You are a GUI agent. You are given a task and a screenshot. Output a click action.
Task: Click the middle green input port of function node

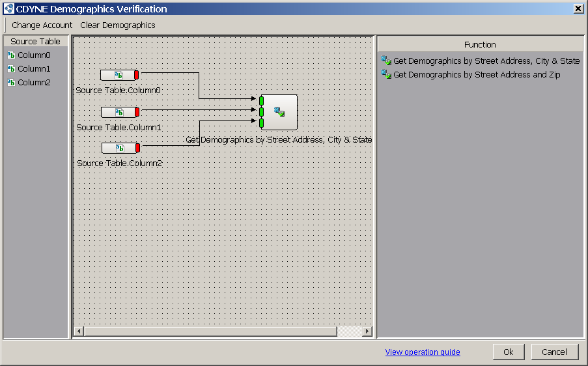click(x=261, y=112)
